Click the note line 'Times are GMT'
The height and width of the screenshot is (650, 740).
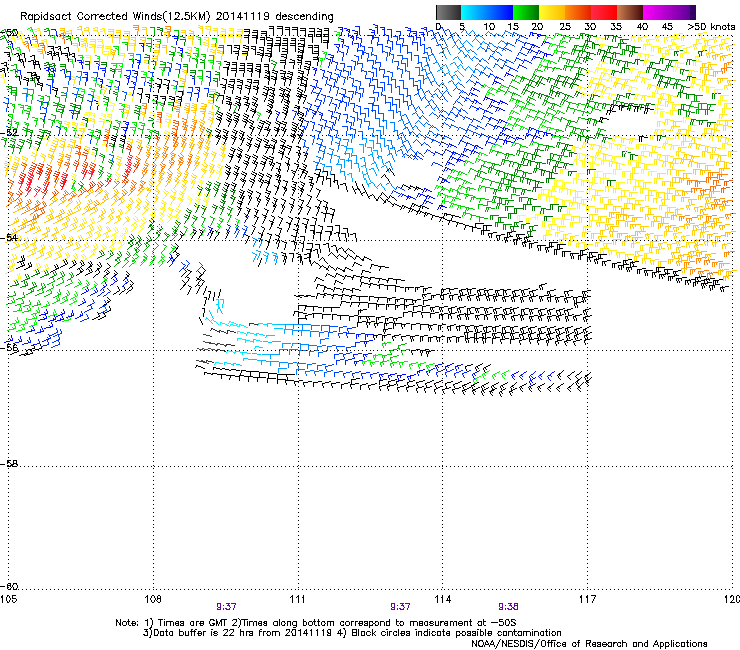tap(316, 623)
